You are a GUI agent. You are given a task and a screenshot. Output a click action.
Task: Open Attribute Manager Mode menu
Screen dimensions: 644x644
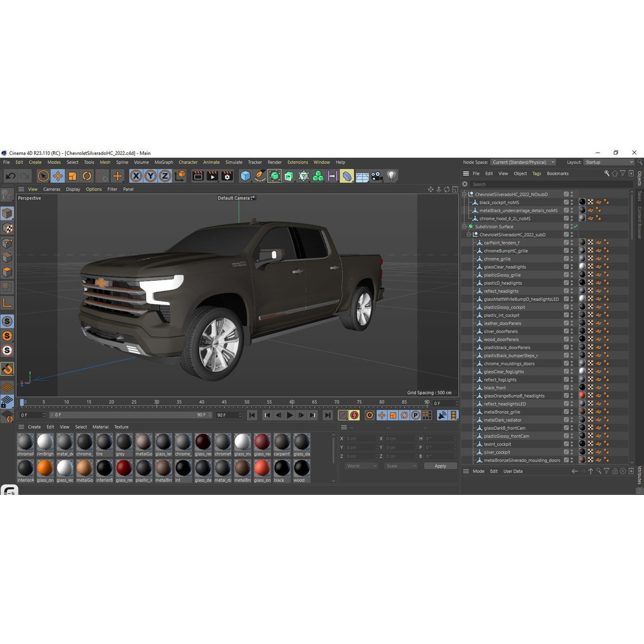point(478,472)
